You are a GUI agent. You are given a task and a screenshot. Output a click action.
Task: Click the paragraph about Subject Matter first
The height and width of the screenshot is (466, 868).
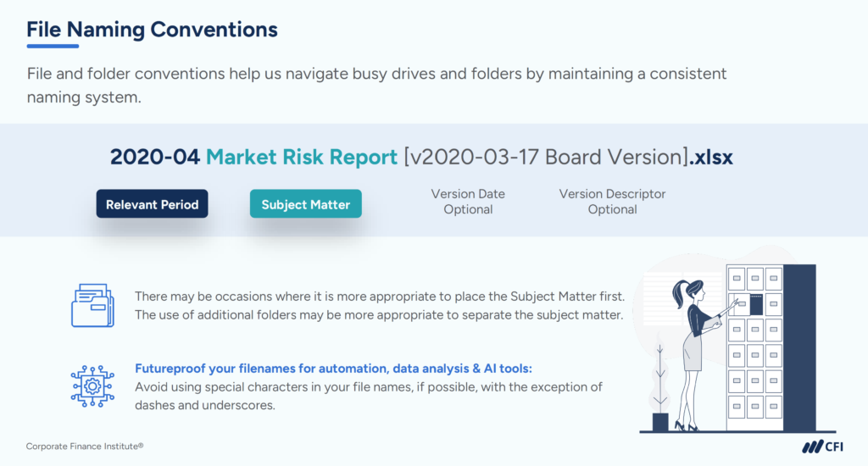pos(379,306)
